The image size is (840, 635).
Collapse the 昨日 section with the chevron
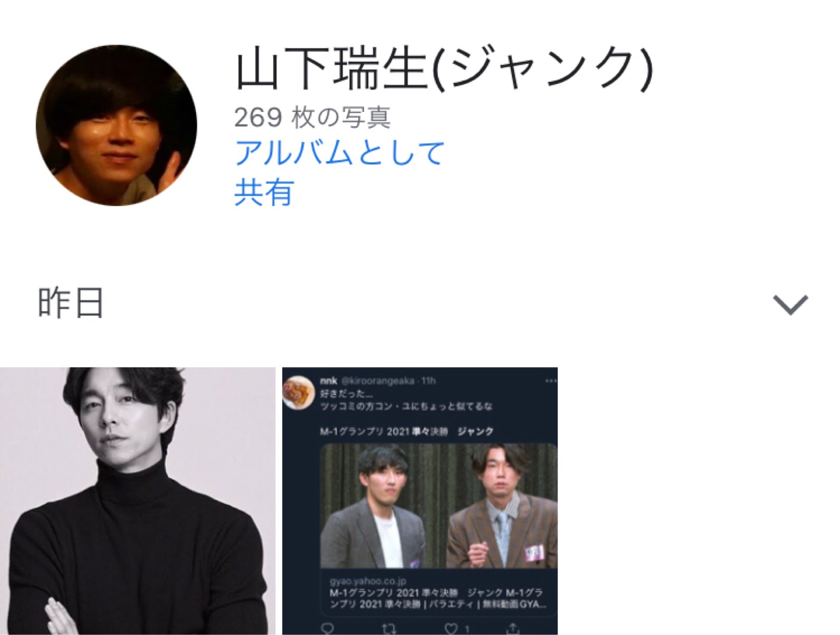coord(790,305)
